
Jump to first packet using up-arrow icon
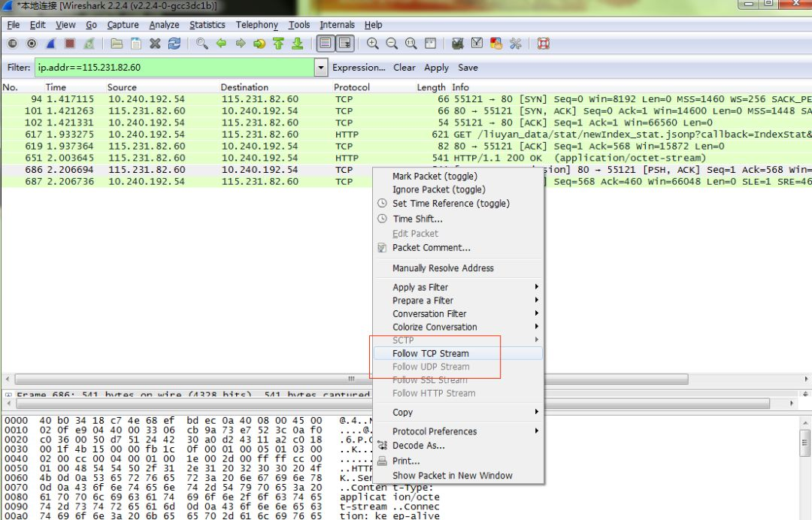[x=278, y=44]
